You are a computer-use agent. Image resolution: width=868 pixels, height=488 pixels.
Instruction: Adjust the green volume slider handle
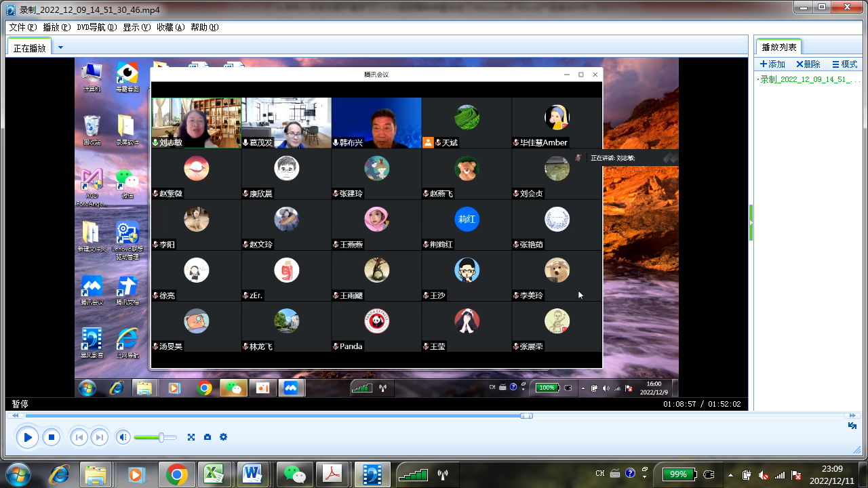coord(161,437)
